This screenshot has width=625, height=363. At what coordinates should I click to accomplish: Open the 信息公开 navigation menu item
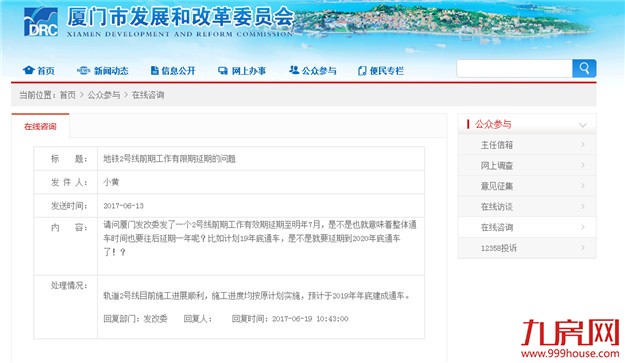pyautogui.click(x=178, y=71)
